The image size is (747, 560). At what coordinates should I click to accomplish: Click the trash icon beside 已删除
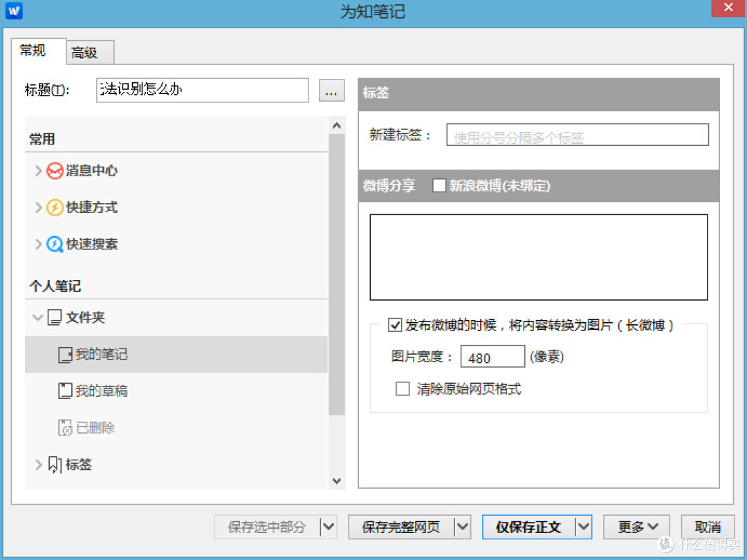click(65, 428)
